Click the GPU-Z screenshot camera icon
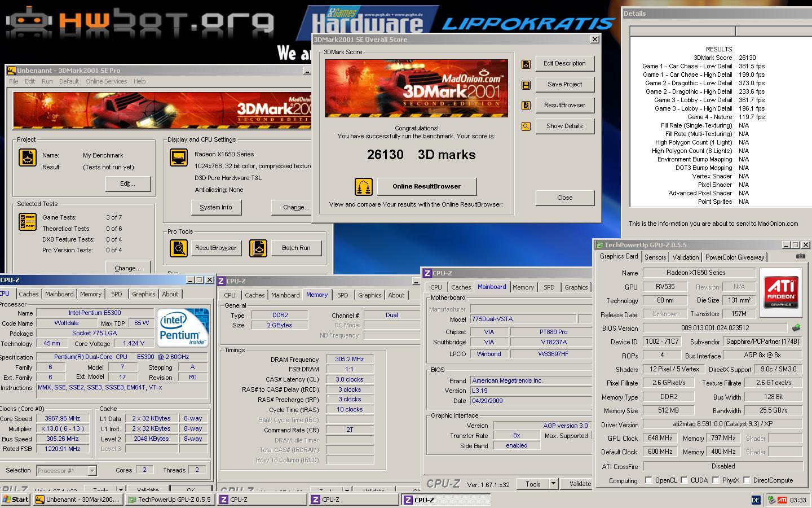Viewport: 812px width, 508px height. click(x=801, y=256)
